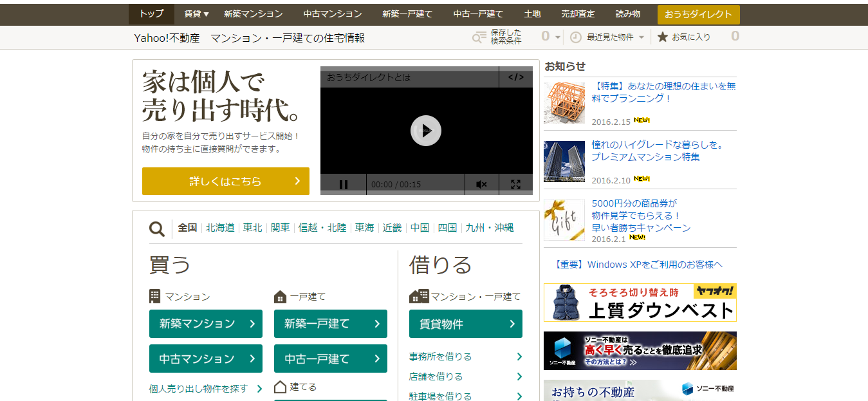Open the 新築一戸建て navigation tab
This screenshot has width=868, height=401.
pyautogui.click(x=407, y=14)
